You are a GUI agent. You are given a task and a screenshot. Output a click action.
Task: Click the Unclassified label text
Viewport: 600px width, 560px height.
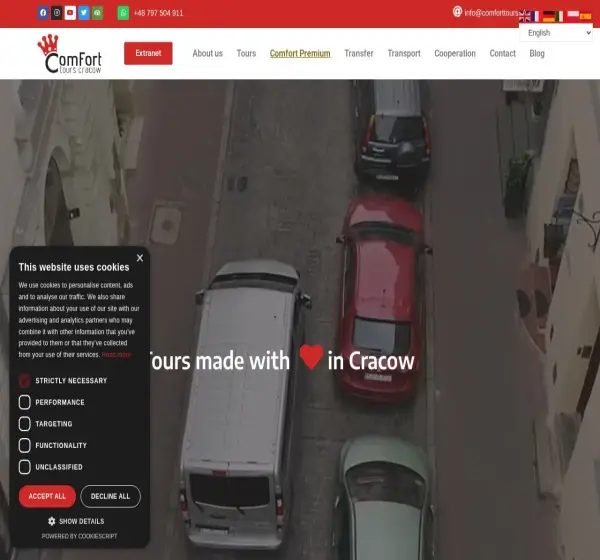pos(59,467)
